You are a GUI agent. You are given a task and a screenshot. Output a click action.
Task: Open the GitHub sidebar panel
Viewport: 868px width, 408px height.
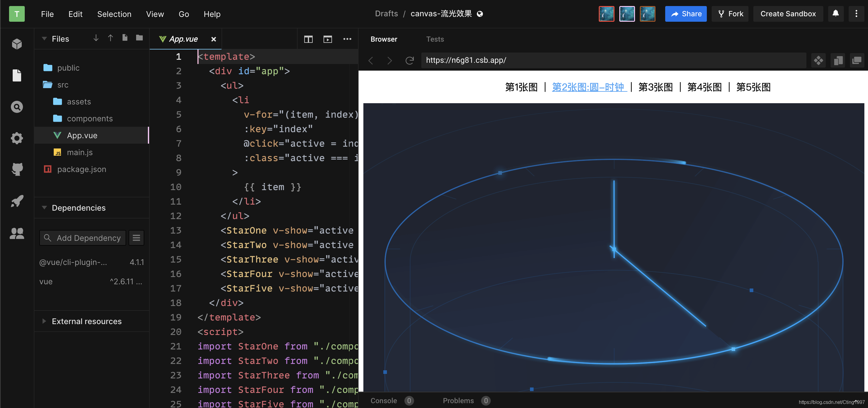click(x=17, y=169)
